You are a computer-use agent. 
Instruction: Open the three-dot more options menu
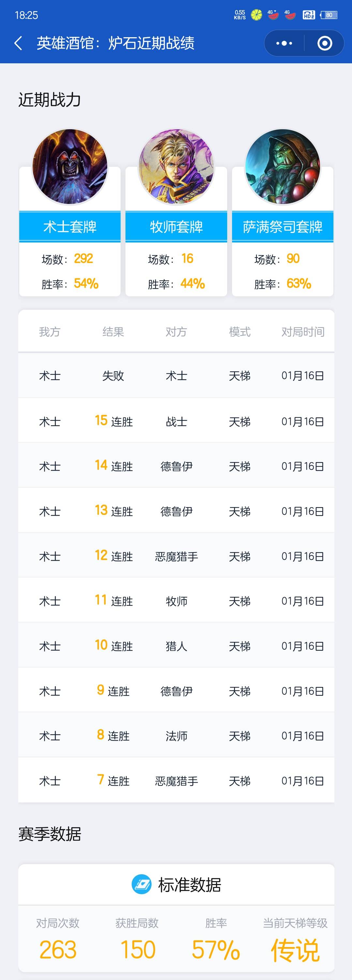(284, 43)
